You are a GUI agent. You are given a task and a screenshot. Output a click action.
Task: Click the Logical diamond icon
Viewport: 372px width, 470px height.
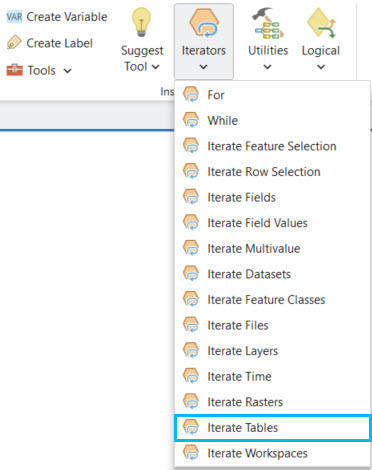[x=321, y=23]
